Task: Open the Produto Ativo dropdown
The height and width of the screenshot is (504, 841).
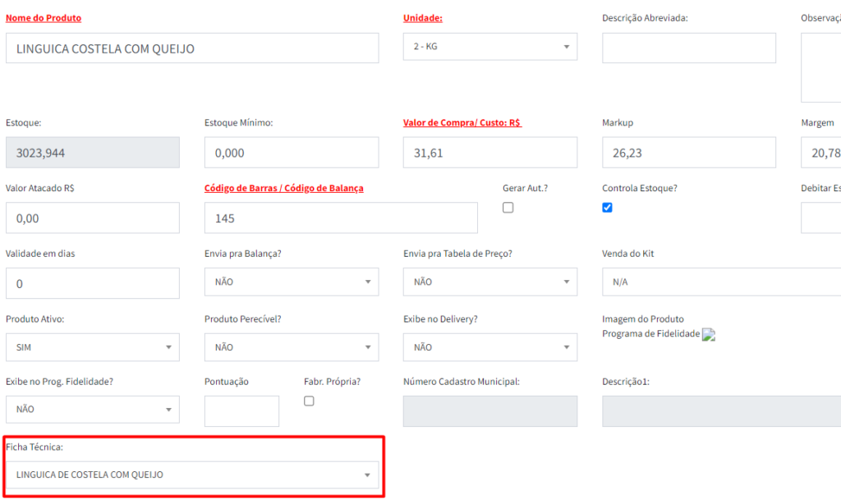Action: (92, 347)
